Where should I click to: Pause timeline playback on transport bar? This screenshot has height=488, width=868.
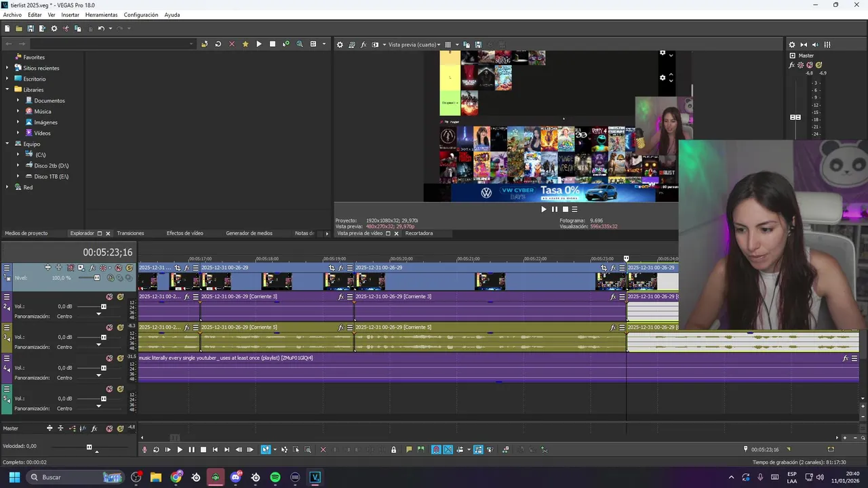(191, 449)
